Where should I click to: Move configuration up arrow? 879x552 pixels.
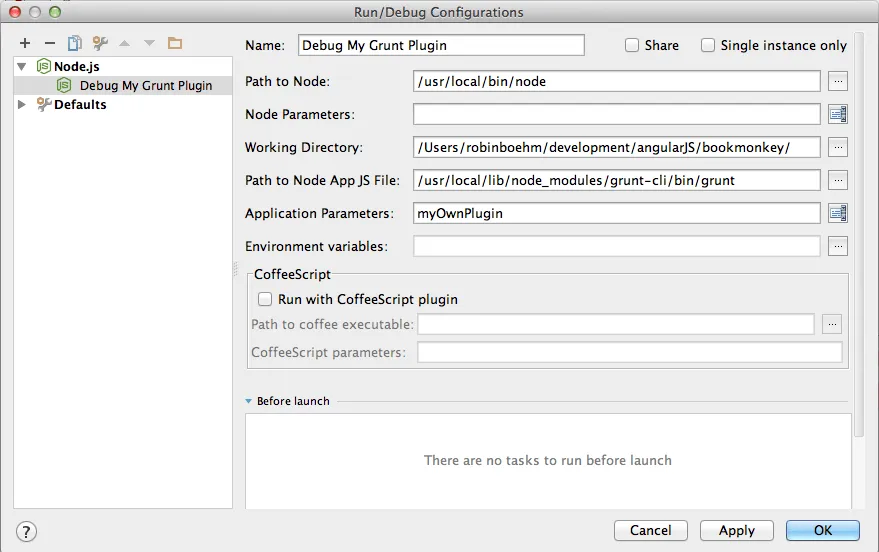click(x=124, y=43)
